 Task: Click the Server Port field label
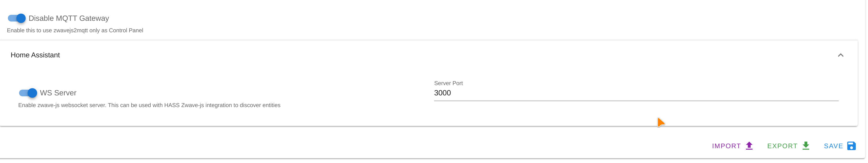pyautogui.click(x=448, y=83)
